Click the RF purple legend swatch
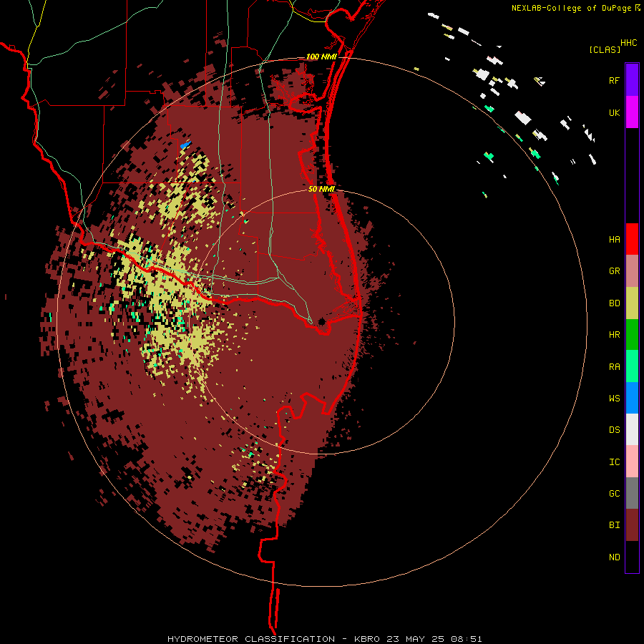Viewport: 644px width, 644px height. [x=632, y=80]
